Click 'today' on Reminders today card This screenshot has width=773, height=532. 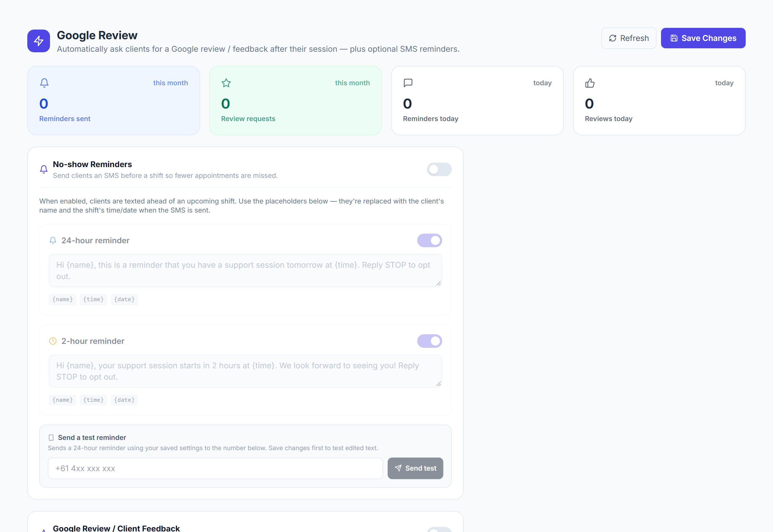pos(542,83)
